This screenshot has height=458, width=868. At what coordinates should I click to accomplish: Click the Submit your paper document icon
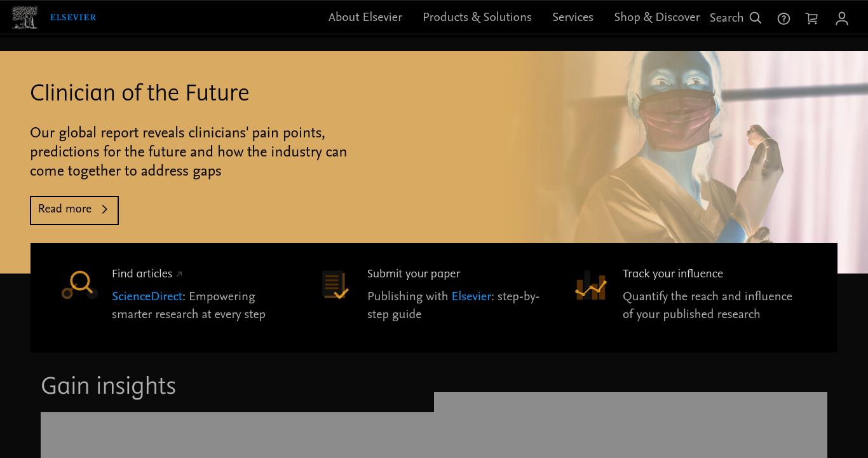[x=335, y=285]
